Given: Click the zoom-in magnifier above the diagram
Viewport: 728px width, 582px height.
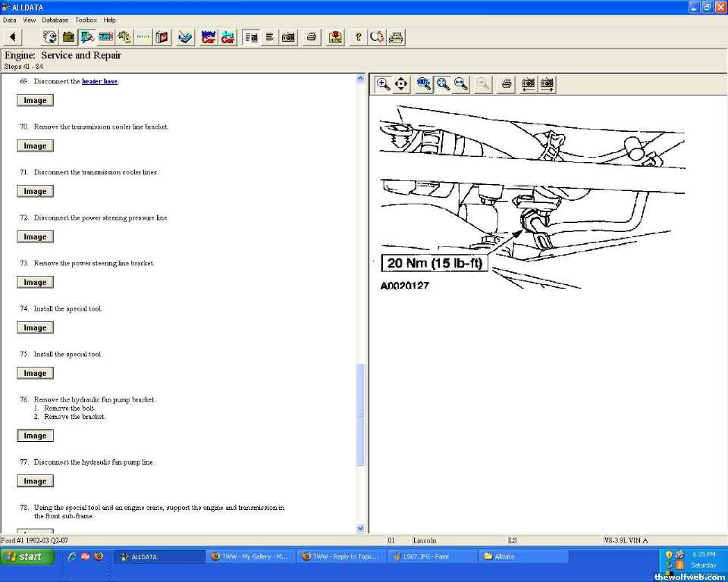Looking at the screenshot, I should coord(384,84).
